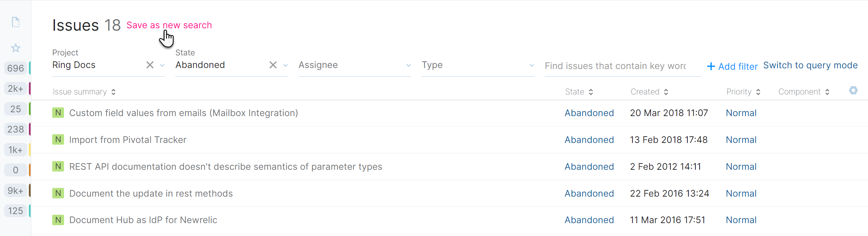Image resolution: width=868 pixels, height=236 pixels.
Task: Clear the Ring Docs project filter with the X
Action: click(149, 64)
